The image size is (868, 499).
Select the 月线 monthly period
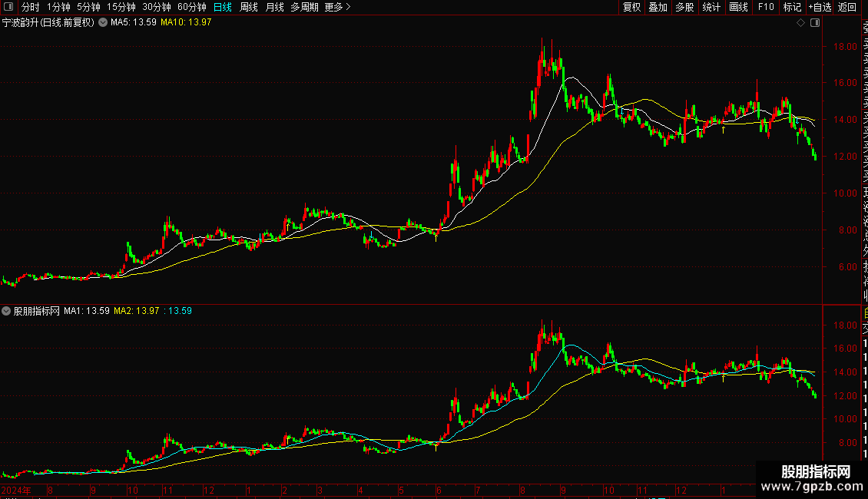pyautogui.click(x=274, y=7)
